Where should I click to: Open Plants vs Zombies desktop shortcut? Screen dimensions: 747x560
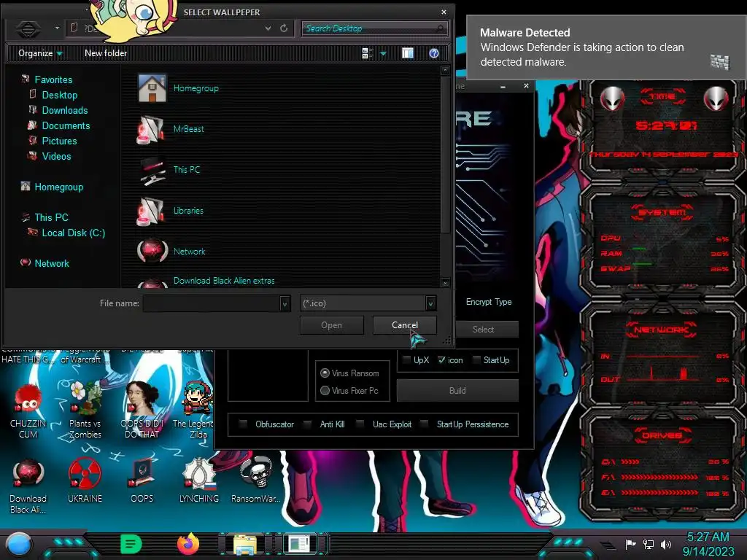(85, 398)
